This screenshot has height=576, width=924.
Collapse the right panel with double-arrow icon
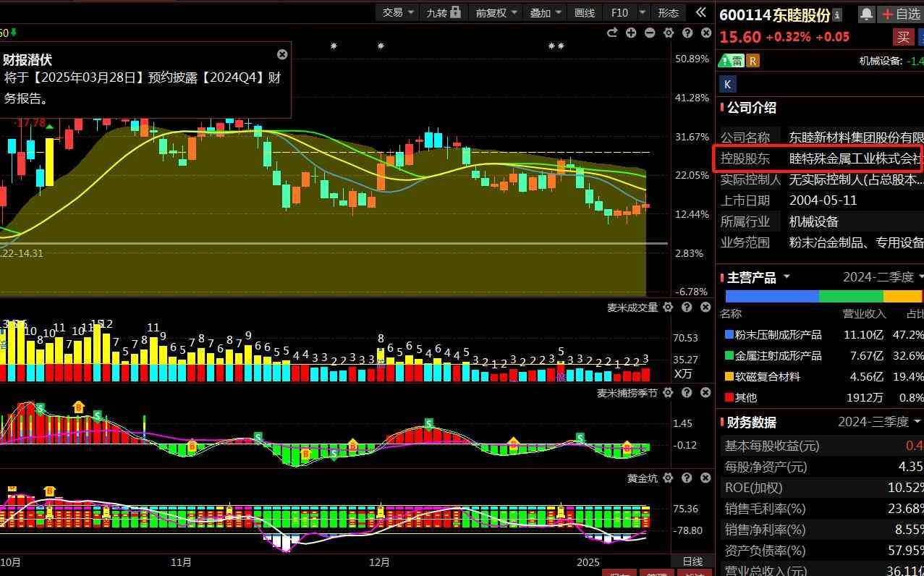(x=700, y=12)
